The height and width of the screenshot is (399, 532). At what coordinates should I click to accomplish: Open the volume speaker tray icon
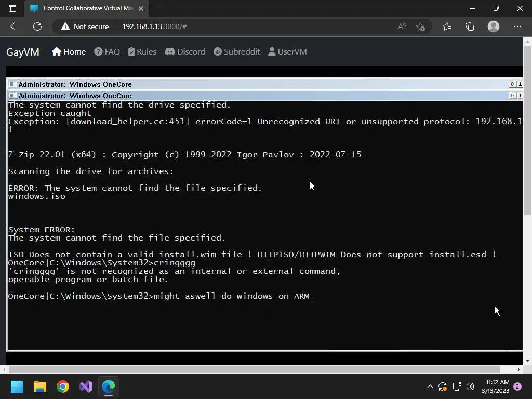[470, 387]
